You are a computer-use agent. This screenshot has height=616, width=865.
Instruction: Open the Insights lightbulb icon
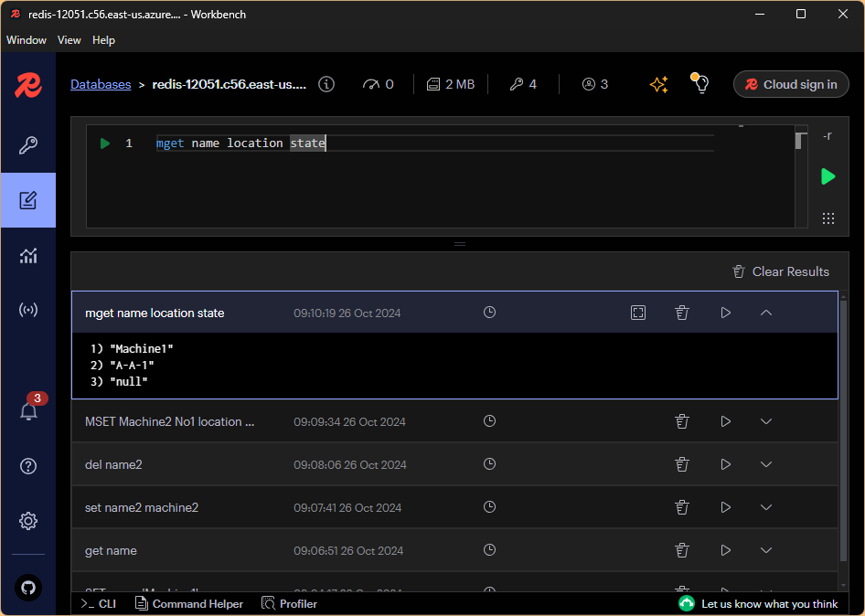[x=700, y=83]
